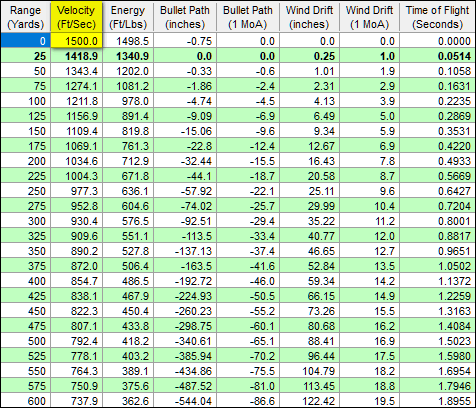Viewport: 476px width, 408px height.
Task: Select the bold 25 yard range cell
Action: click(26, 56)
